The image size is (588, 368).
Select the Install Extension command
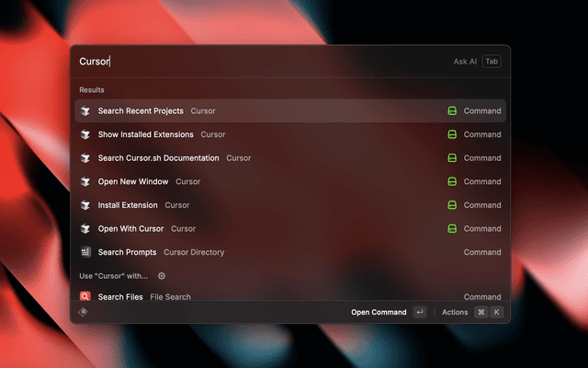[x=128, y=205]
